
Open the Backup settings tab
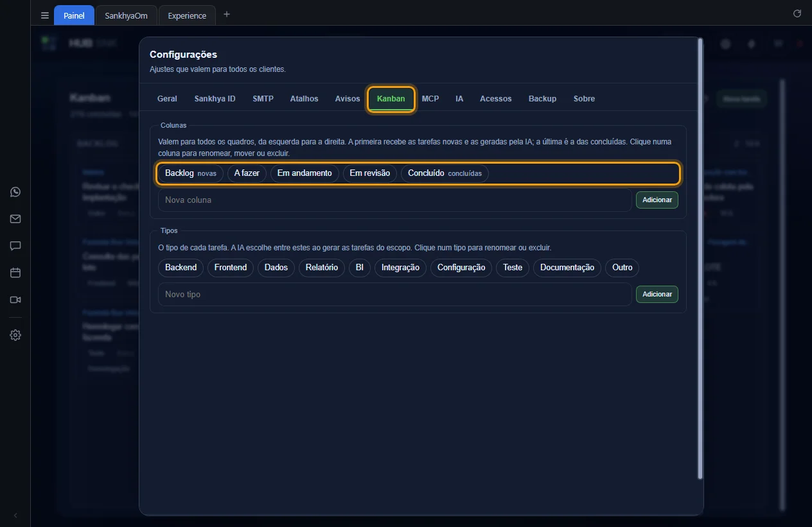point(543,99)
